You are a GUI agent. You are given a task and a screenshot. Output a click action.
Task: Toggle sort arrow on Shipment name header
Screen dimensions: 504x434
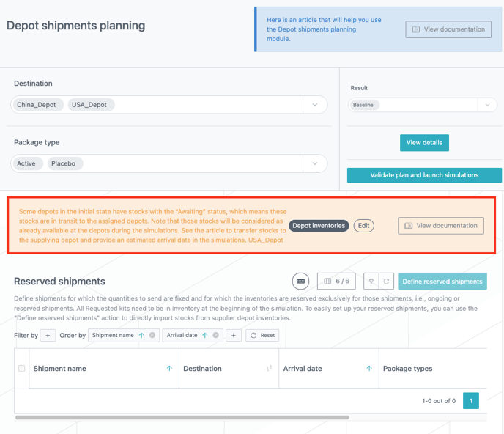point(169,369)
